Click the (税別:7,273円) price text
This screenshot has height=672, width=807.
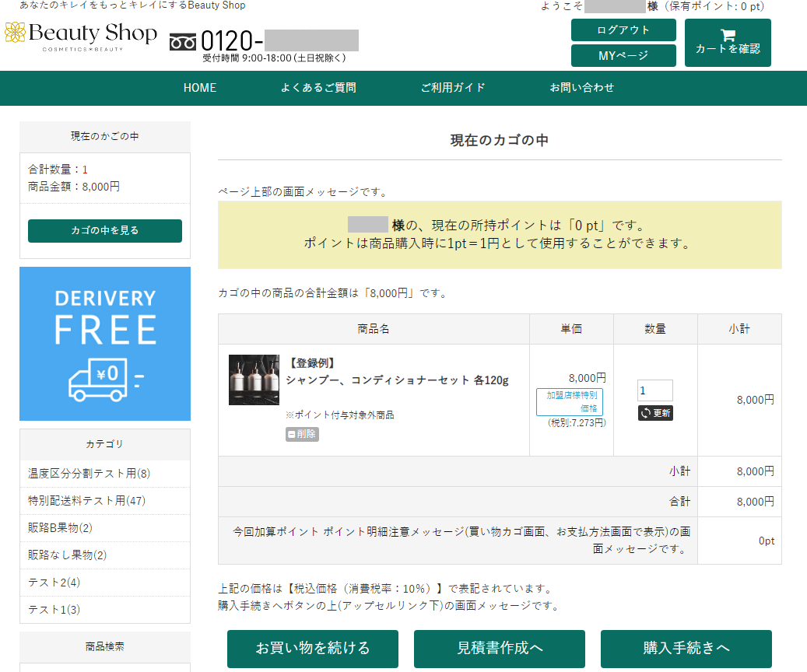point(577,423)
